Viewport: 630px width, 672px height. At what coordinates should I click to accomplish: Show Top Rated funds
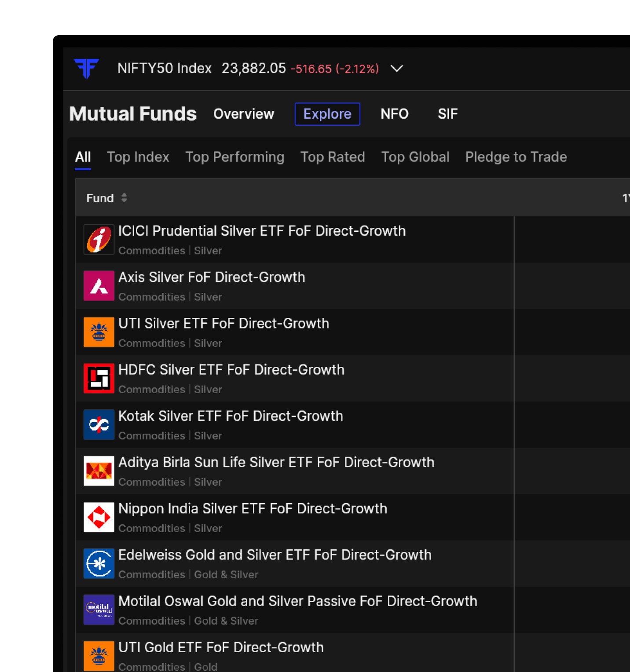click(333, 157)
